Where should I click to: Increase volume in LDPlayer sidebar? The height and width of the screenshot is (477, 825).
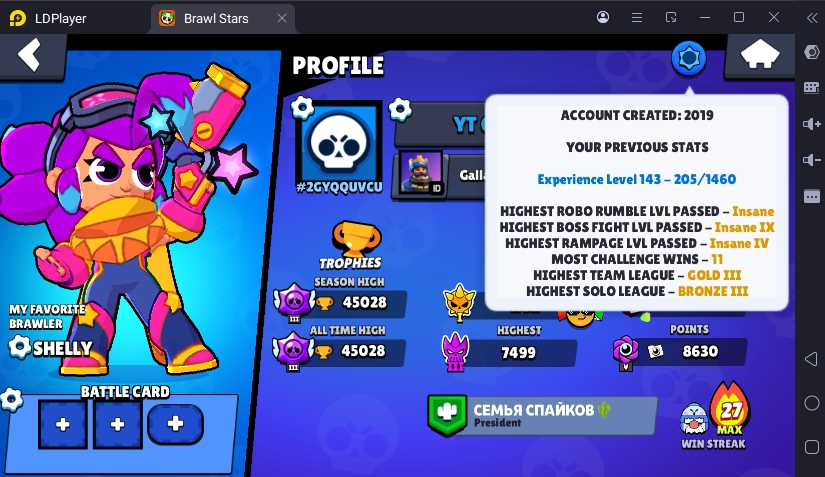[811, 124]
